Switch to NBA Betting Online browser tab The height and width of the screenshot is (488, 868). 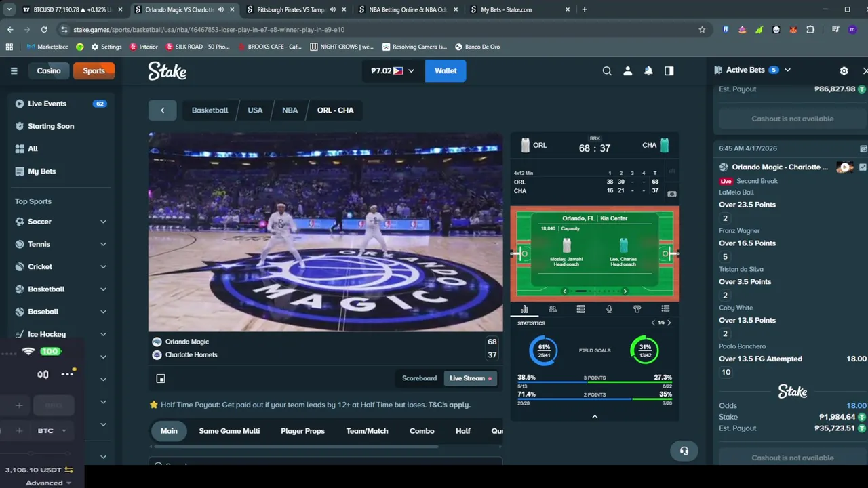(408, 9)
